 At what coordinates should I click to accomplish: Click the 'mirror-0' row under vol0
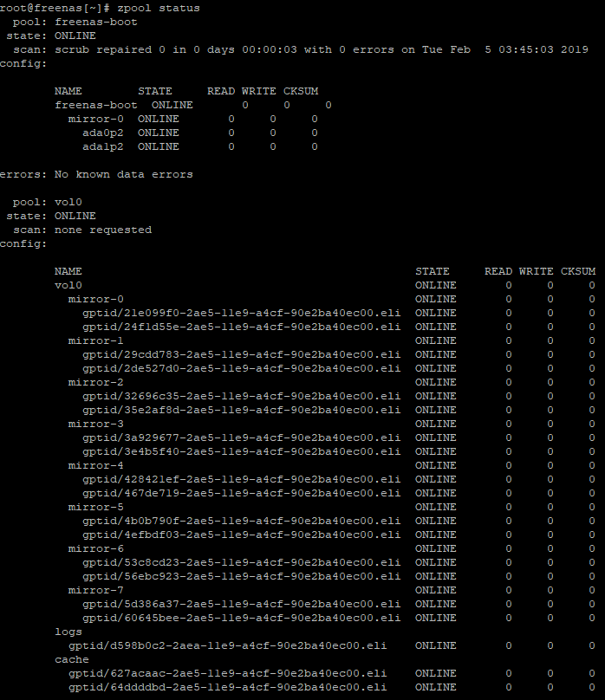(331, 300)
